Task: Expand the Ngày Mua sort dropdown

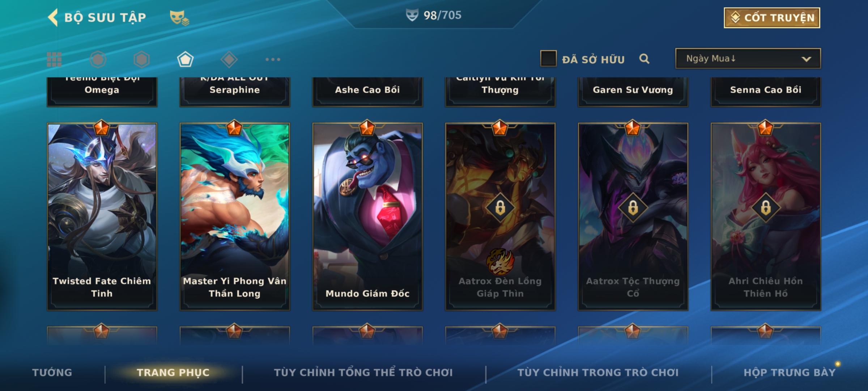Action: click(748, 58)
